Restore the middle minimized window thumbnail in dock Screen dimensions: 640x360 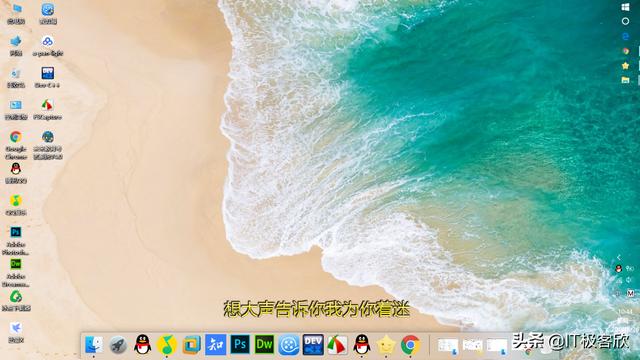473,346
